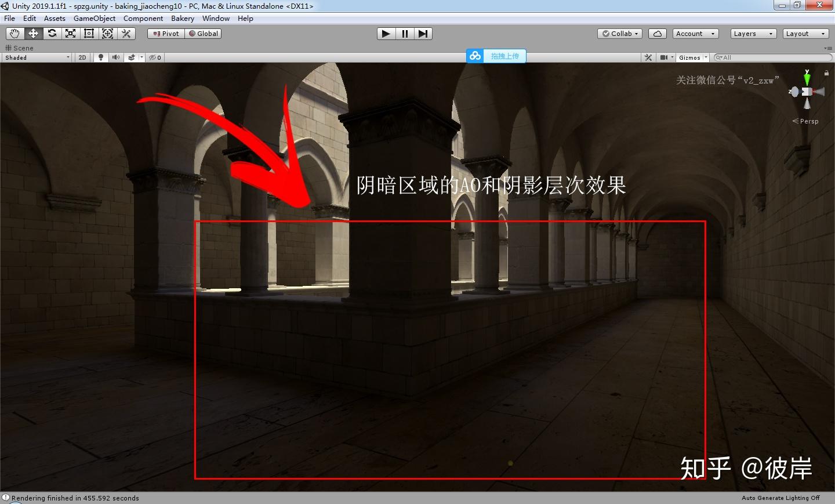Toggle the Gizmos button
Image resolution: width=835 pixels, height=504 pixels.
pyautogui.click(x=689, y=57)
